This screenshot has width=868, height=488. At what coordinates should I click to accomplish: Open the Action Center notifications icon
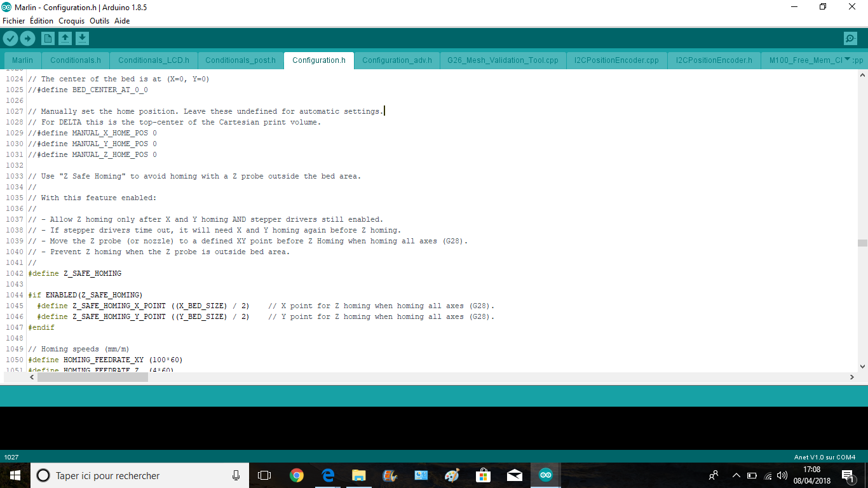tap(848, 475)
